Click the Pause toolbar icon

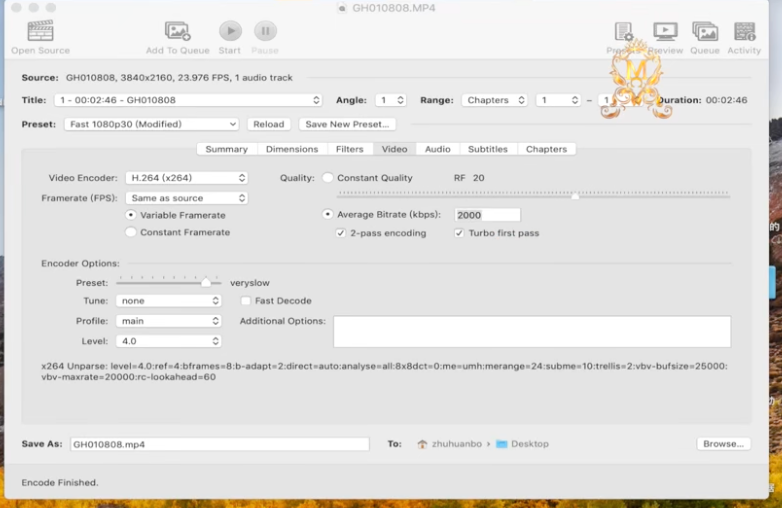(265, 31)
